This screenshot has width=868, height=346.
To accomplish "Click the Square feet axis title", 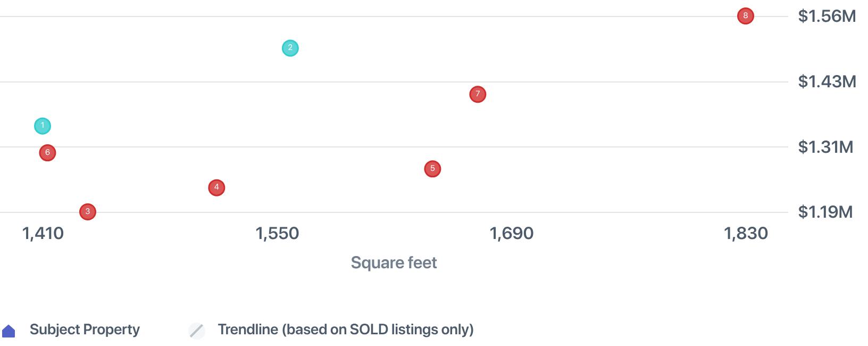I will coord(394,262).
